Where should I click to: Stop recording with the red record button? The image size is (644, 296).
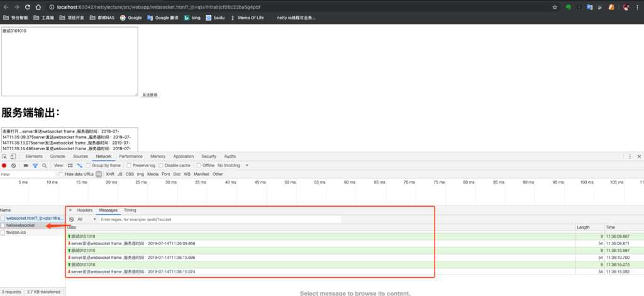[4, 165]
